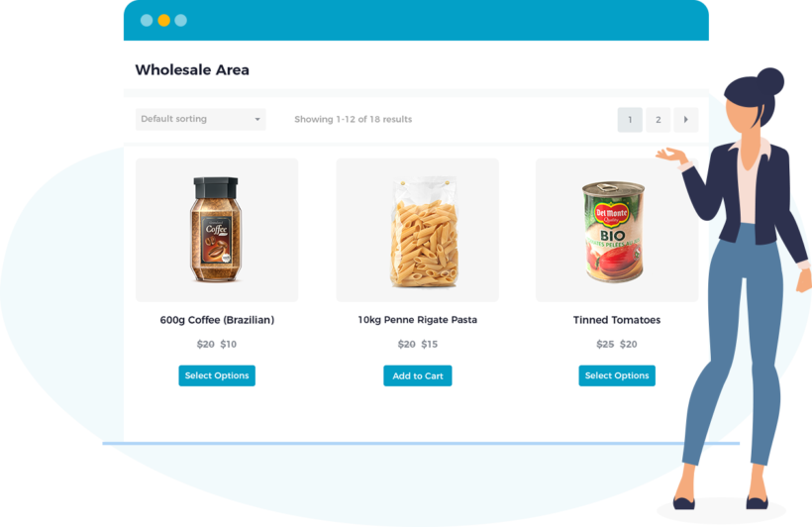The height and width of the screenshot is (527, 812).
Task: Click the yellow window dot in title bar
Action: pyautogui.click(x=163, y=20)
